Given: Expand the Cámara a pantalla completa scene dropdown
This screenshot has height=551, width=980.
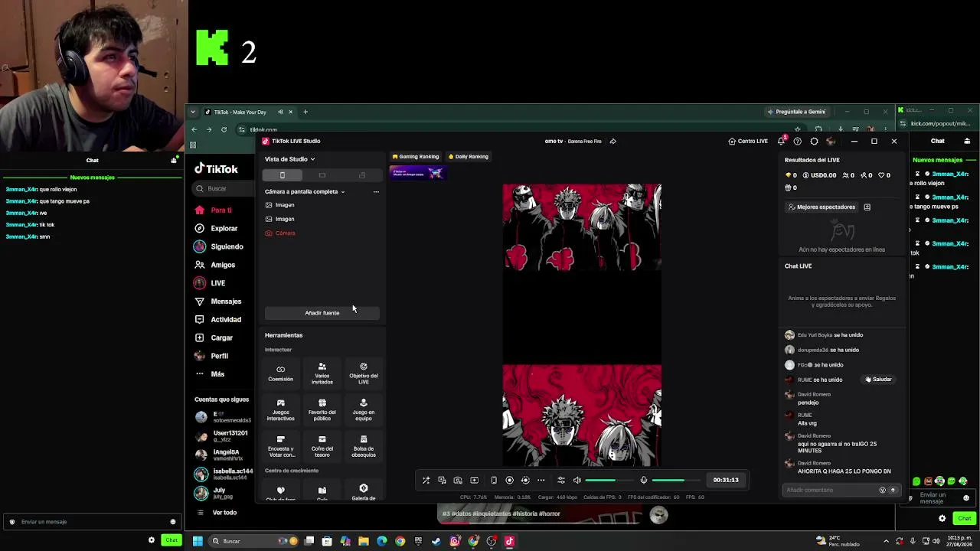Looking at the screenshot, I should [x=305, y=191].
